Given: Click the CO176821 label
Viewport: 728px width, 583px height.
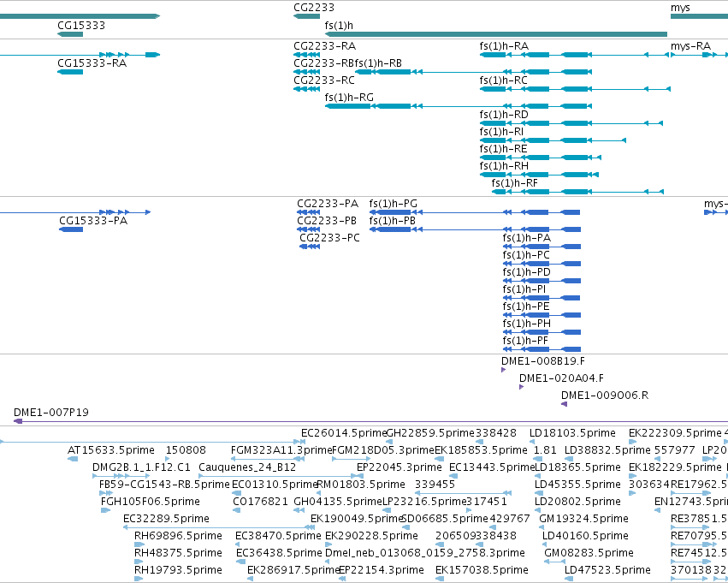Looking at the screenshot, I should (260, 503).
